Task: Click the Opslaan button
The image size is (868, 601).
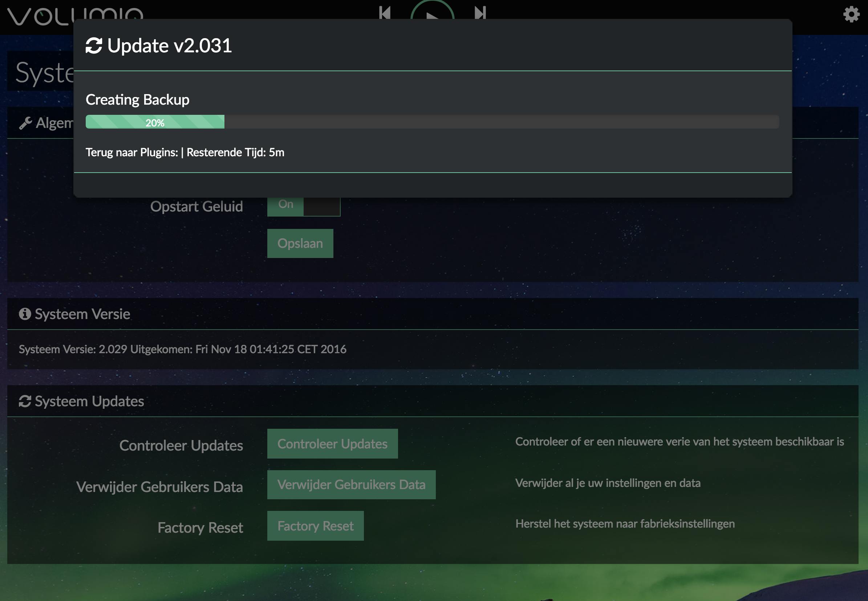Action: click(x=300, y=243)
